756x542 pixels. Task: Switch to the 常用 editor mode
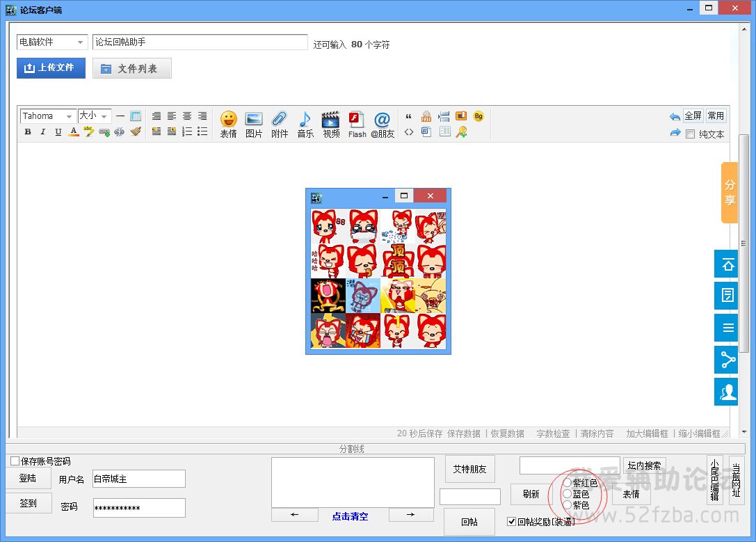click(716, 115)
